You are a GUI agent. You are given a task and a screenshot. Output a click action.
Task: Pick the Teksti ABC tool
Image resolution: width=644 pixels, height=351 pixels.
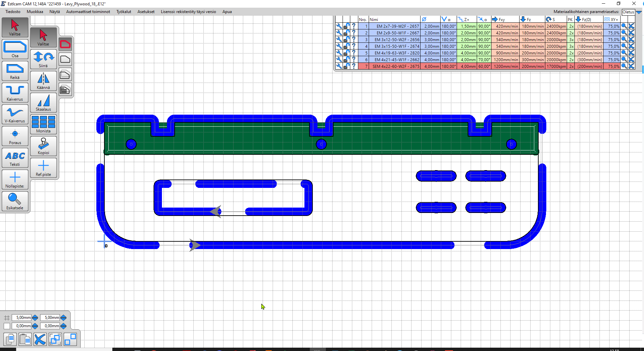click(x=15, y=157)
